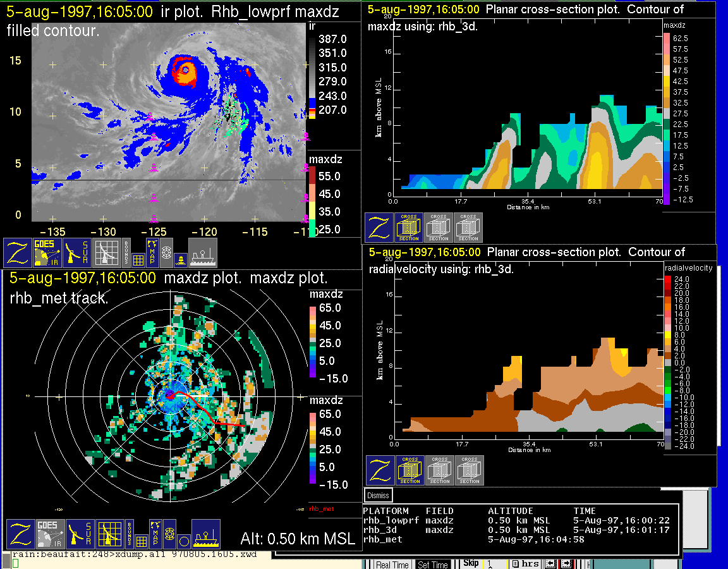Click the buoy icon in IR plot toolbar
This screenshot has height=569, width=728.
pyautogui.click(x=179, y=259)
